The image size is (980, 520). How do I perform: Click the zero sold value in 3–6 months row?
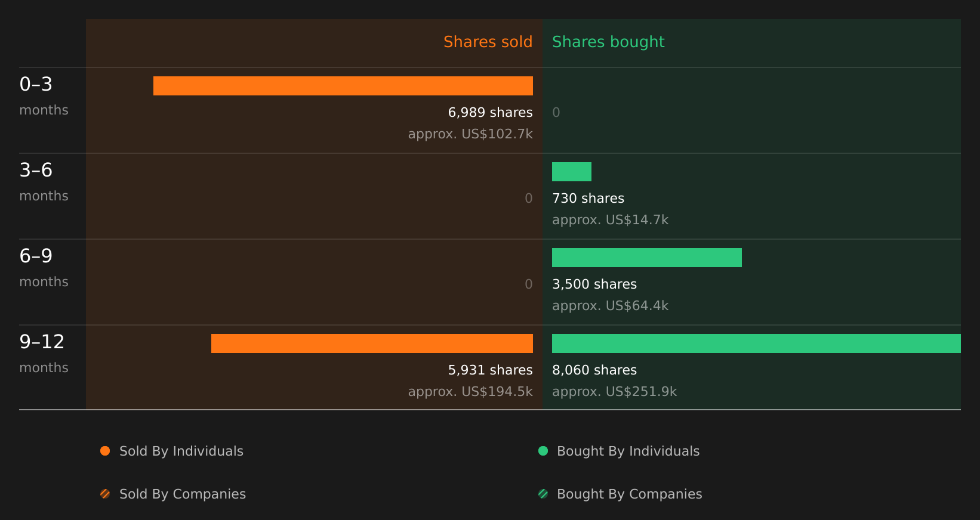529,198
